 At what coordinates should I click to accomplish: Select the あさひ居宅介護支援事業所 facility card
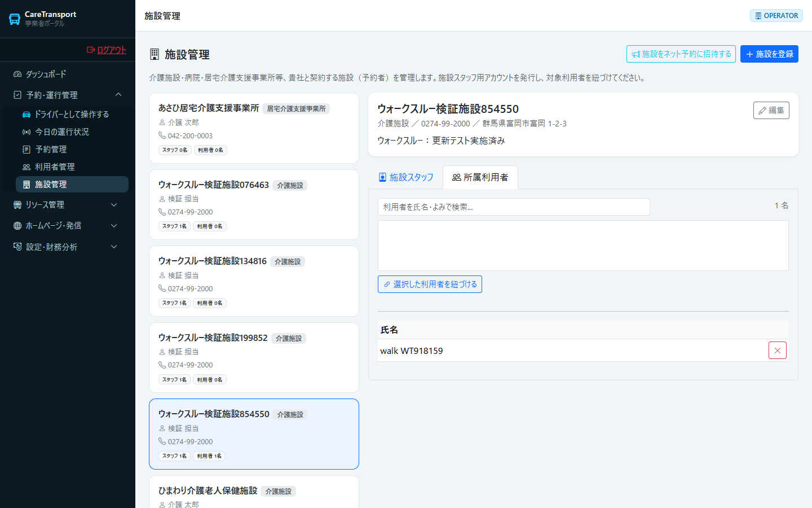[254, 128]
